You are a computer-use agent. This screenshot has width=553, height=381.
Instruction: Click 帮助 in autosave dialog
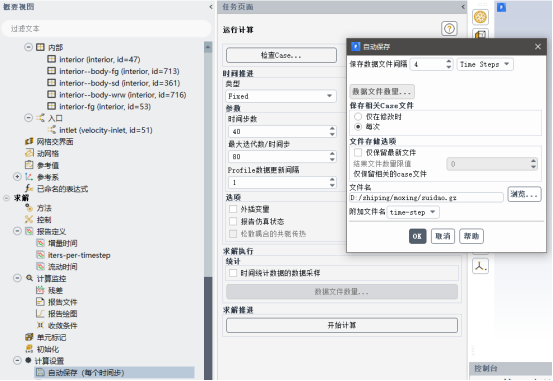point(471,236)
